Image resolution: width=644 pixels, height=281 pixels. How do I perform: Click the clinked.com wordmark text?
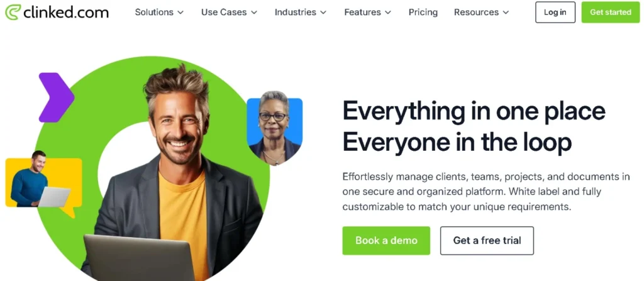(66, 13)
